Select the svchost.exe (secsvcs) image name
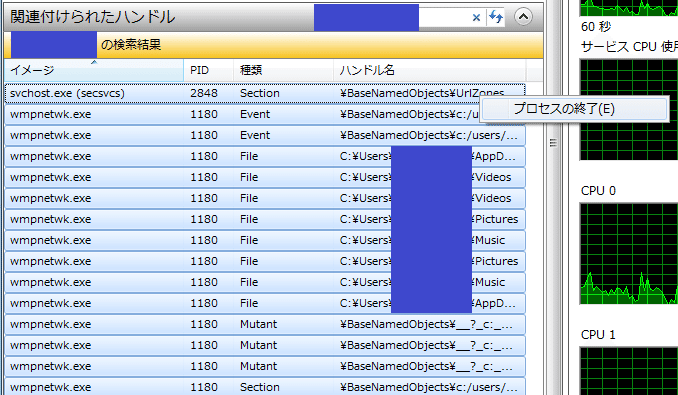The width and height of the screenshot is (678, 395). [x=67, y=93]
